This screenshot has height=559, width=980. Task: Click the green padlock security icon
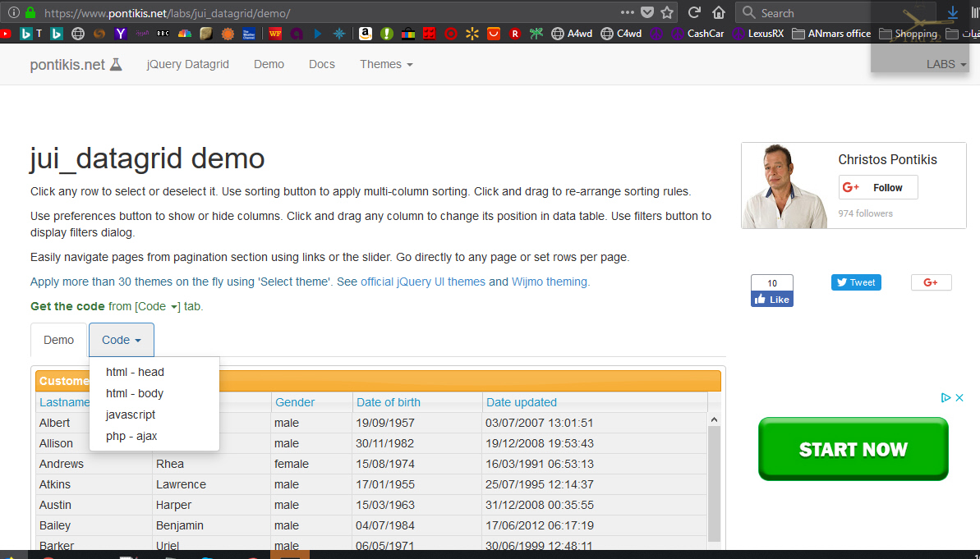[x=31, y=13]
